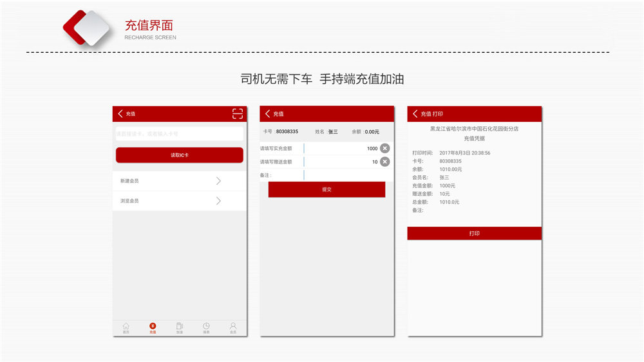Select receipt balance 1010.00元
Screen dimensions: 644x362
(x=451, y=169)
